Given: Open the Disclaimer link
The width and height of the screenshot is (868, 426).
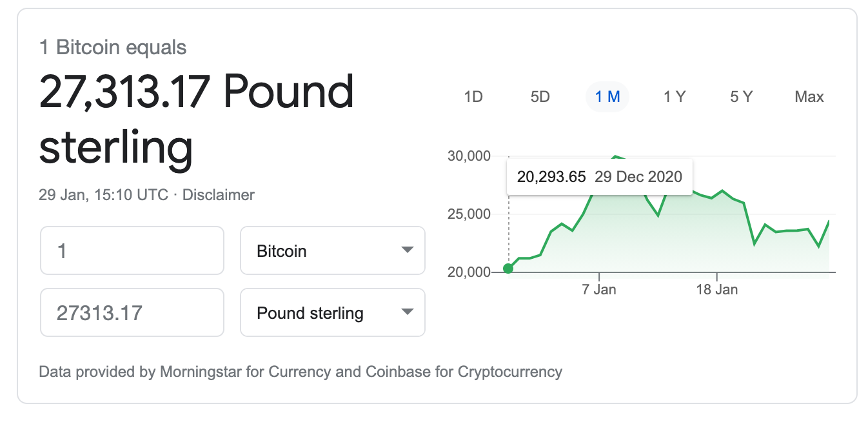Looking at the screenshot, I should pyautogui.click(x=219, y=195).
